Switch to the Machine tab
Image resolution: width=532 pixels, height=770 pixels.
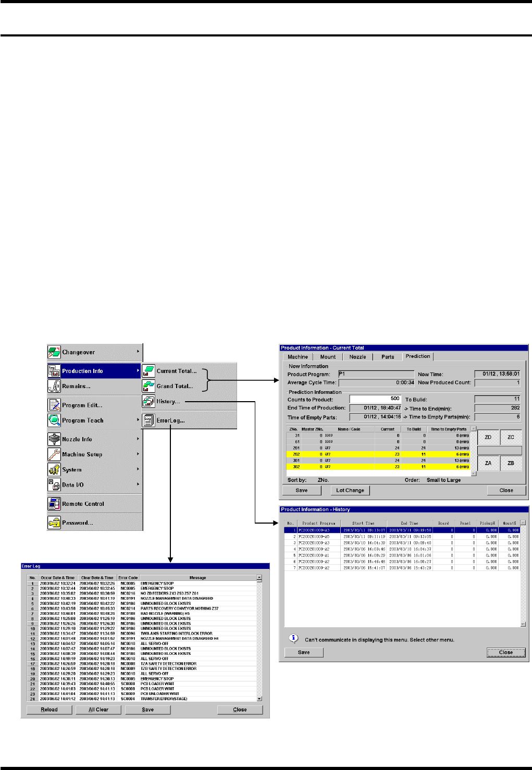point(298,357)
